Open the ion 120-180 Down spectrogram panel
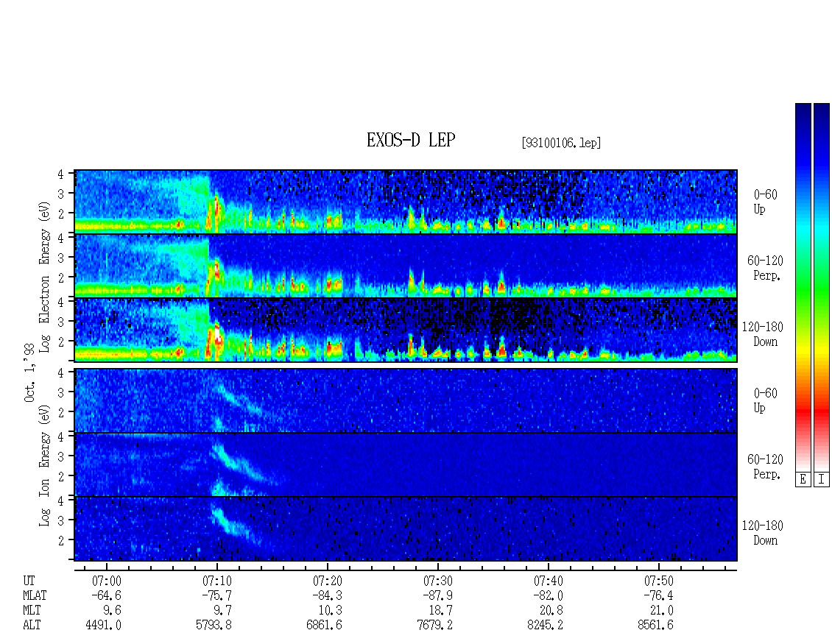This screenshot has width=832, height=644. pyautogui.click(x=406, y=529)
